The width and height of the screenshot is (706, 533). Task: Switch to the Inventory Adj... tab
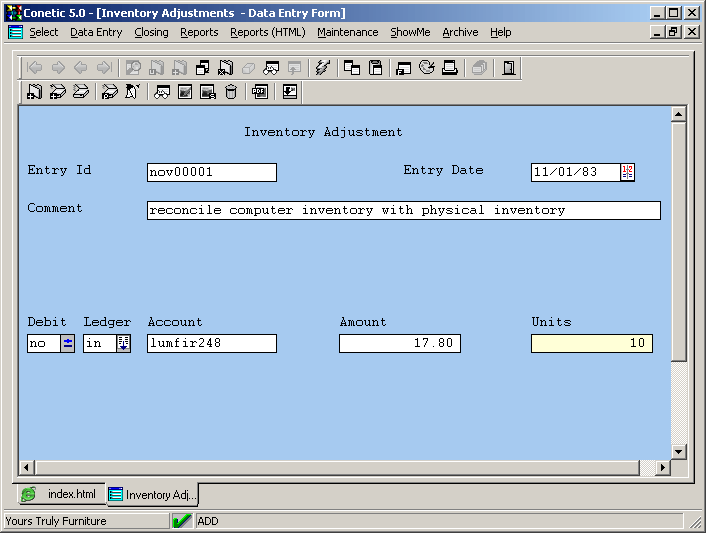pyautogui.click(x=153, y=495)
